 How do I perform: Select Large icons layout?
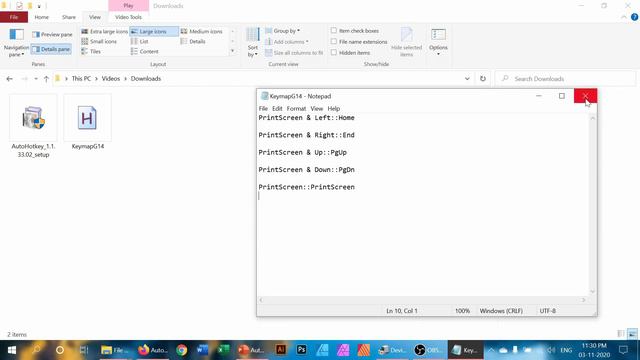click(153, 31)
